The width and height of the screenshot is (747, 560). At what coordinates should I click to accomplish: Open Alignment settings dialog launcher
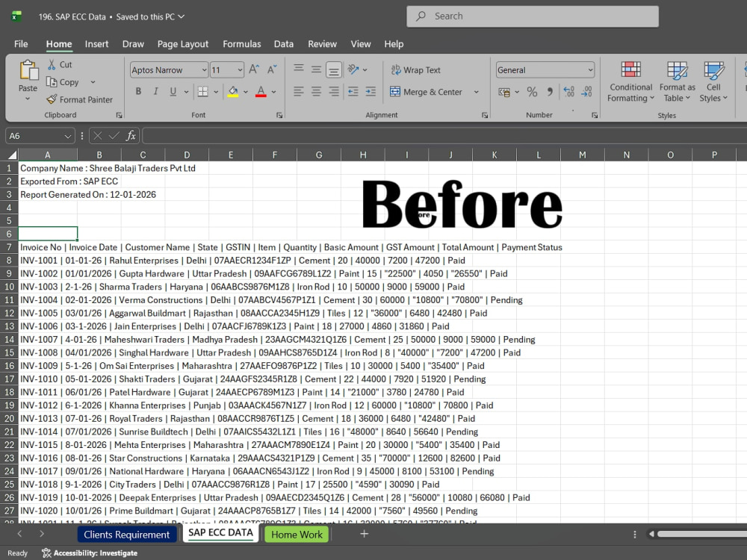click(485, 115)
